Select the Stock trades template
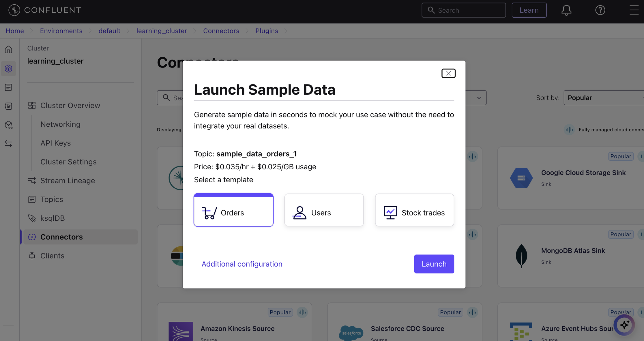 click(414, 210)
